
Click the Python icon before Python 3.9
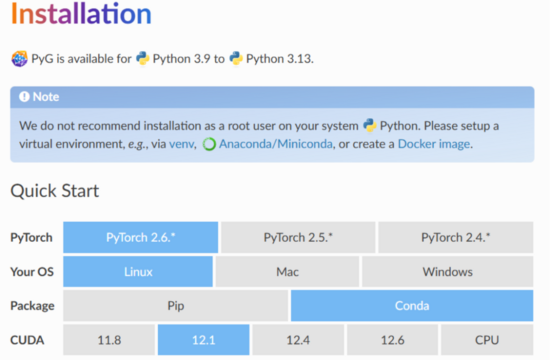(142, 58)
